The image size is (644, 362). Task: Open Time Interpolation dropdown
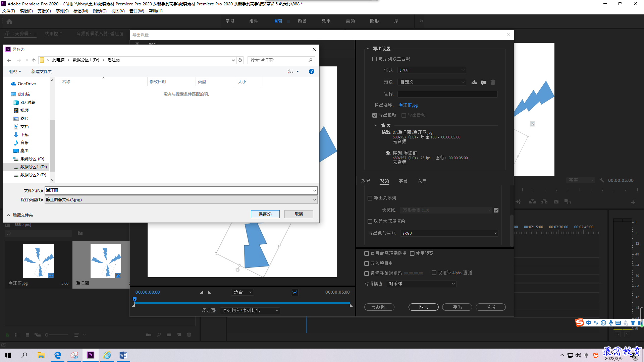(421, 284)
